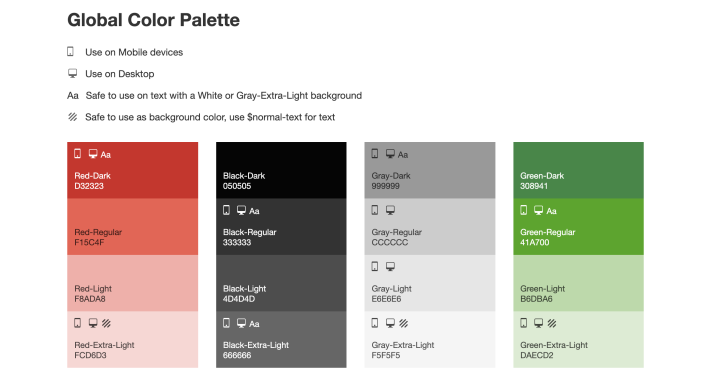
Task: Select the Red-Light F8ADA8 color swatch
Action: [x=133, y=283]
